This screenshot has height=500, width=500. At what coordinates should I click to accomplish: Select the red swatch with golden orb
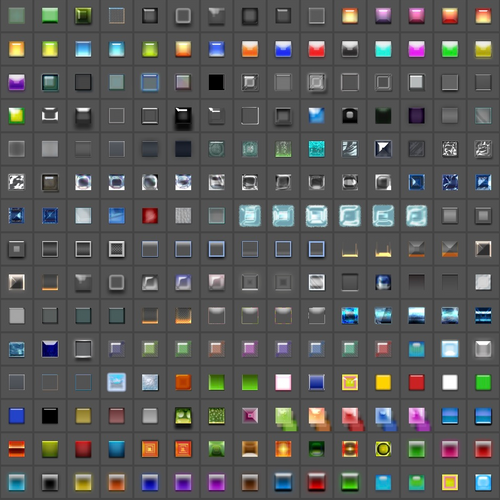tap(350, 449)
